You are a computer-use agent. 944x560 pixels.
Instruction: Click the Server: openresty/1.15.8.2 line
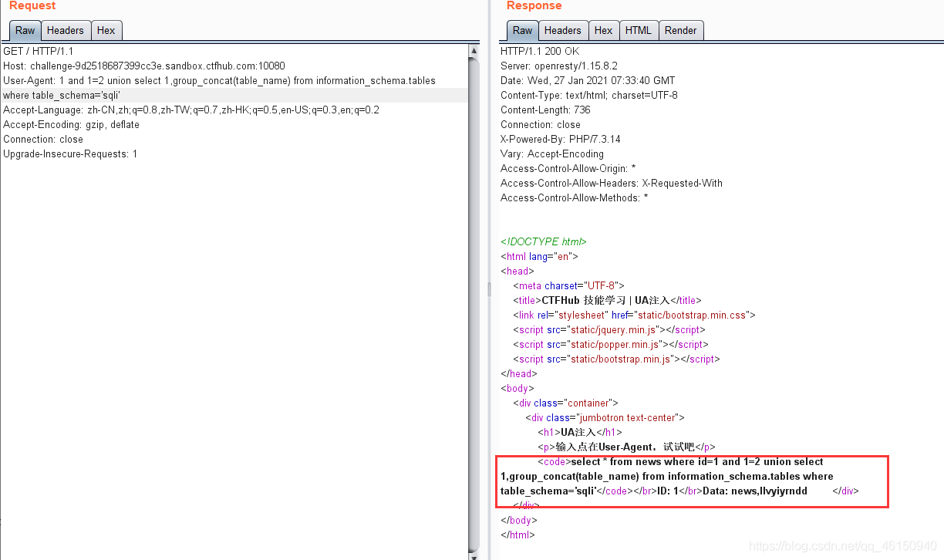click(559, 66)
